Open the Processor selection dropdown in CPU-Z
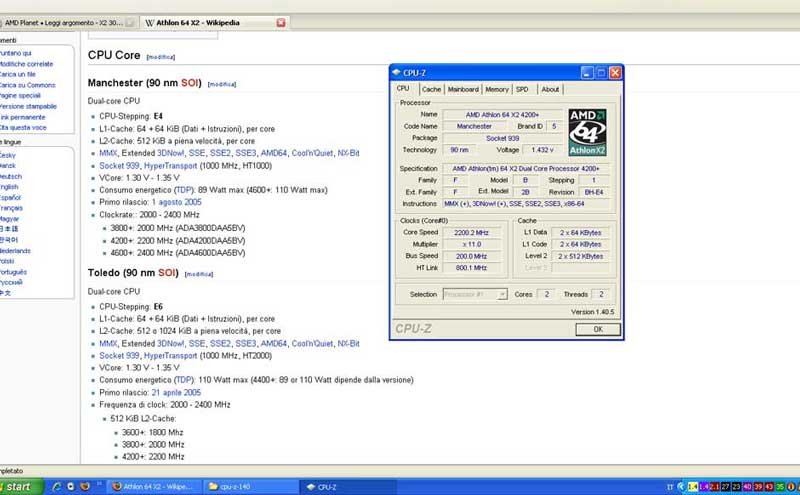This screenshot has height=495, width=800. tap(475, 294)
